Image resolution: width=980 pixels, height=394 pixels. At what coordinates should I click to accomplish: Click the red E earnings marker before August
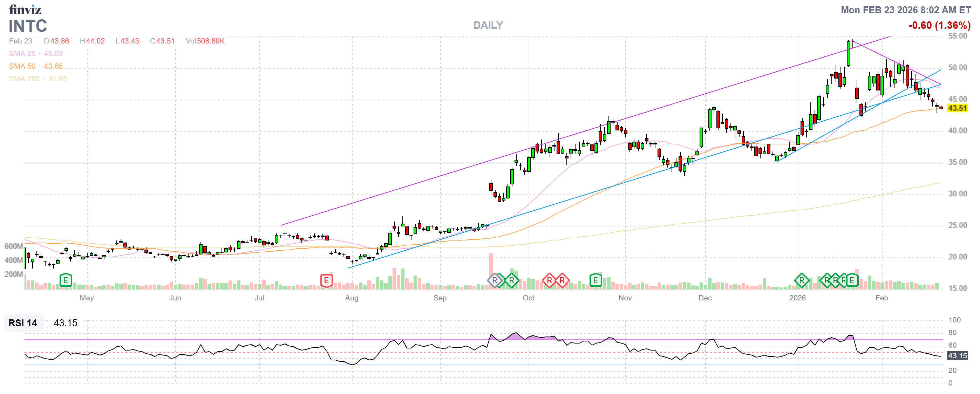[326, 281]
